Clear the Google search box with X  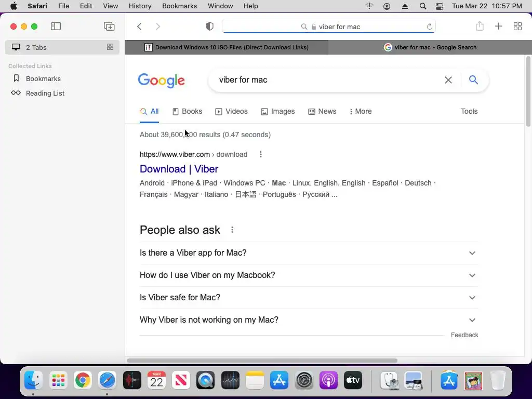448,79
